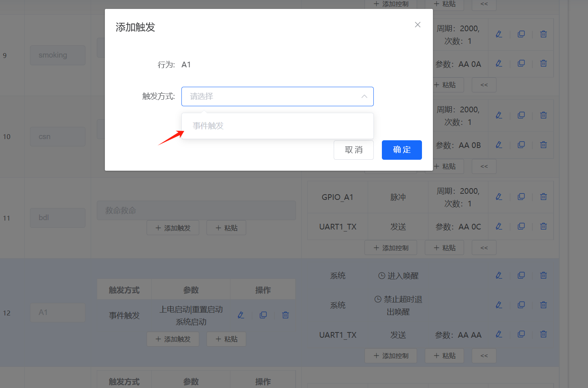The image size is (588, 388).
Task: Open the 触发方式 请选择 dropdown
Action: [277, 96]
